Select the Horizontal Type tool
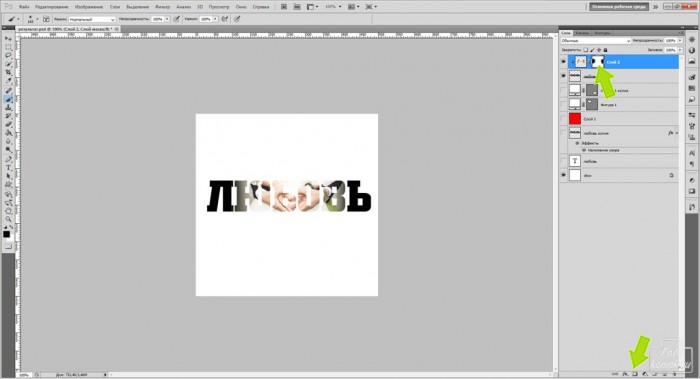Screen dimensions: 700x379 tap(8, 168)
